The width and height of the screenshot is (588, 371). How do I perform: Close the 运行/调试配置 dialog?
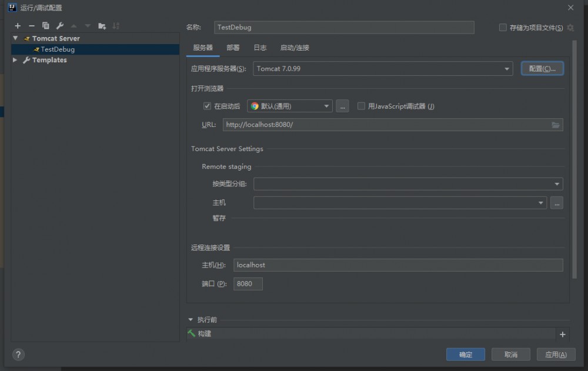click(x=571, y=8)
